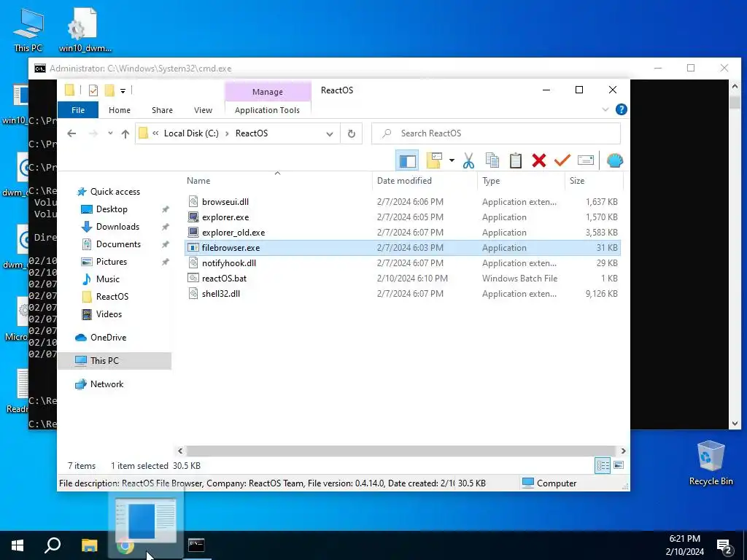This screenshot has height=560, width=747.
Task: Open the Downloads folder in sidebar
Action: point(117,227)
